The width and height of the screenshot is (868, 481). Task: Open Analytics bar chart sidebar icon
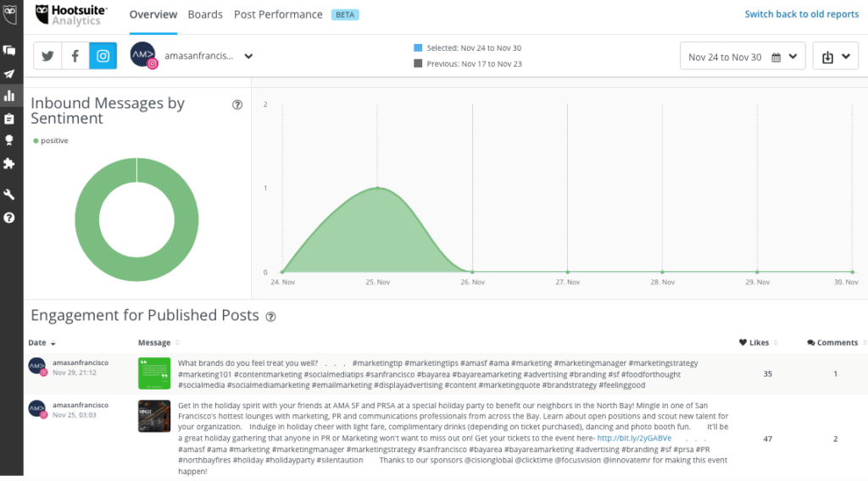coord(9,96)
